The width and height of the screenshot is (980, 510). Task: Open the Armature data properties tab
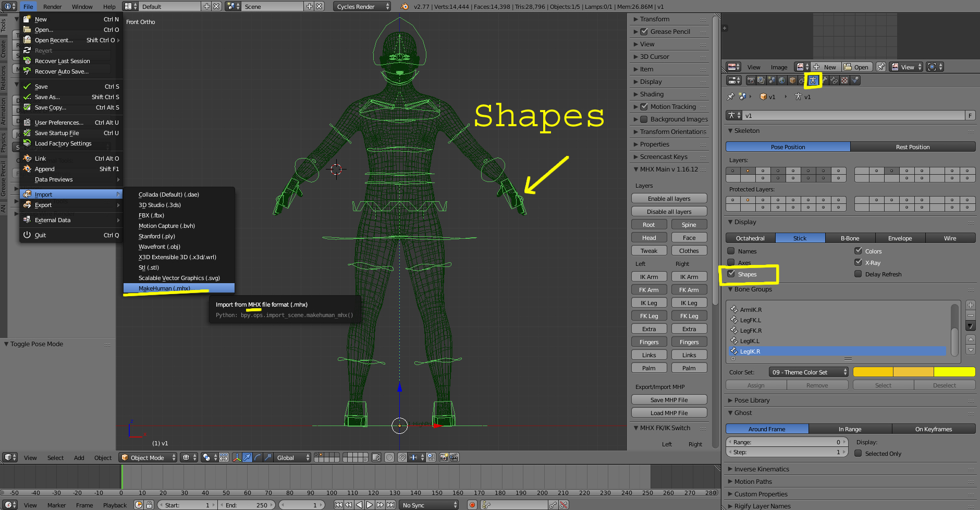click(x=813, y=80)
